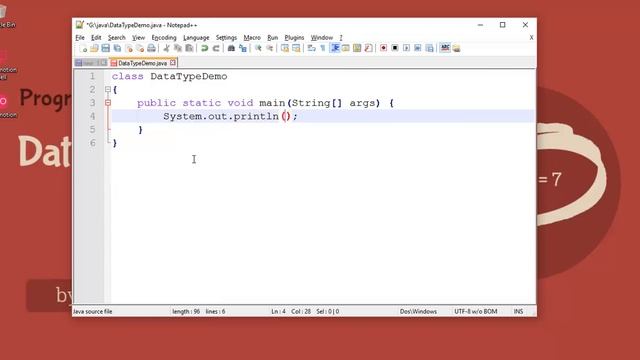Open the File menu
The width and height of the screenshot is (640, 360).
pyautogui.click(x=80, y=38)
